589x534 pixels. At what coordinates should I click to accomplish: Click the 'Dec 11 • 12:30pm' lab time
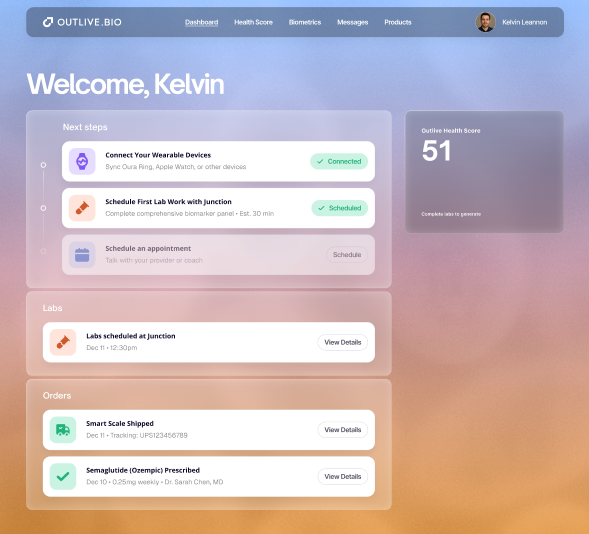pos(112,348)
